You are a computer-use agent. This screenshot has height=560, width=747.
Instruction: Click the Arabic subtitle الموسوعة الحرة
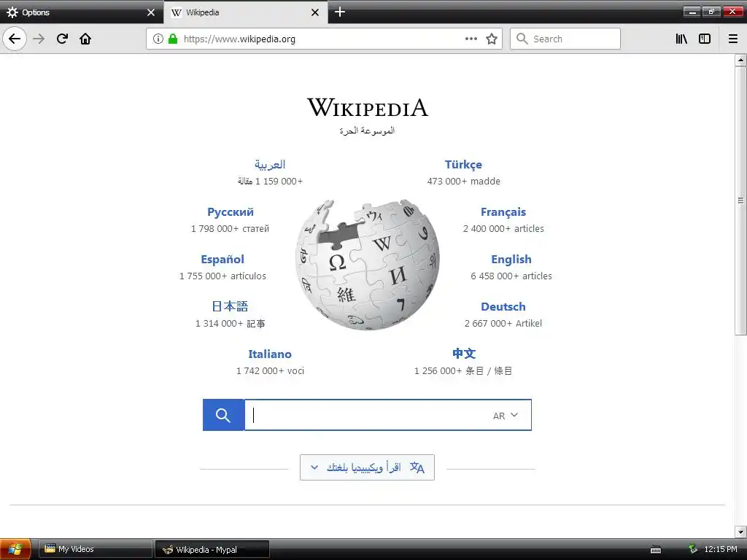pyautogui.click(x=367, y=131)
